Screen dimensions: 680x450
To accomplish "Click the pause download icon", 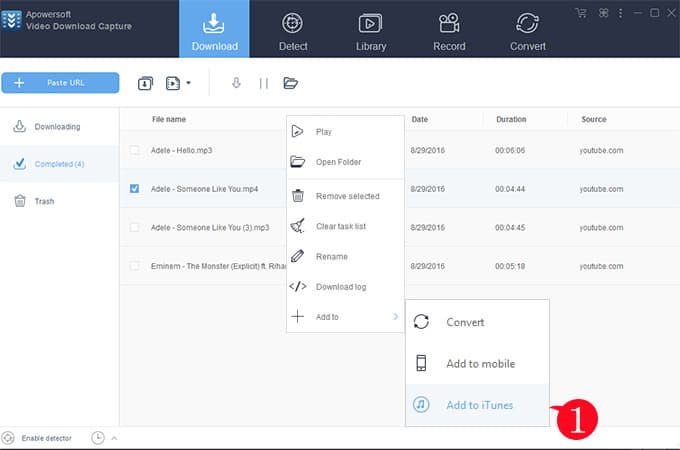I will point(264,83).
